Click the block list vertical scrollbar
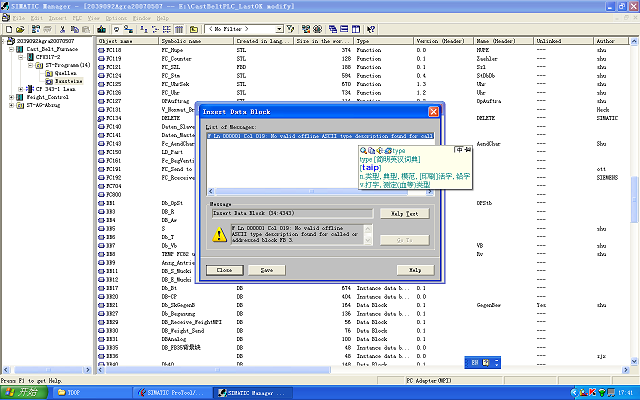640x400 pixels. [x=634, y=201]
